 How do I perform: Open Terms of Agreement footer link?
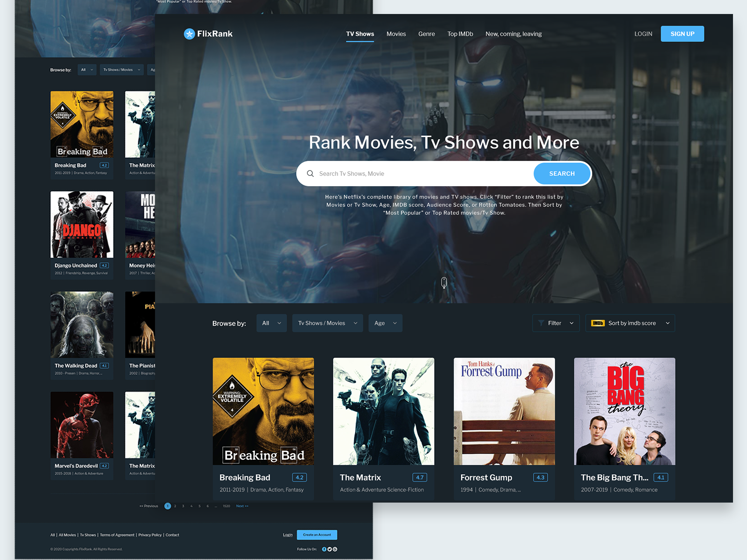(117, 535)
